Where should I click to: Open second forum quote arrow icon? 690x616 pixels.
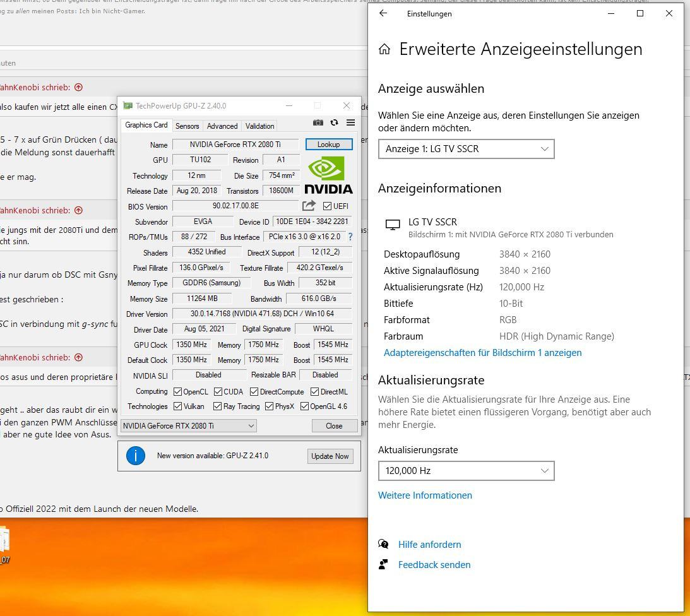point(79,210)
